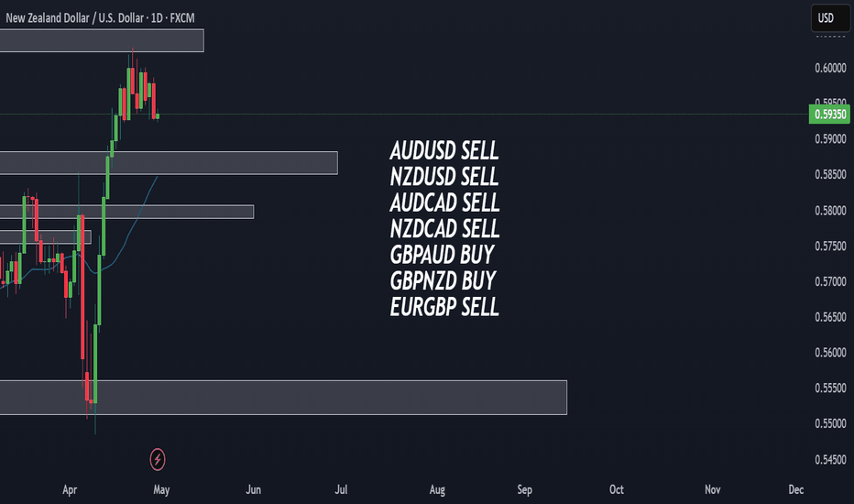The width and height of the screenshot is (854, 504).
Task: Select the zone rectangle near 0.58500
Action: (x=169, y=163)
